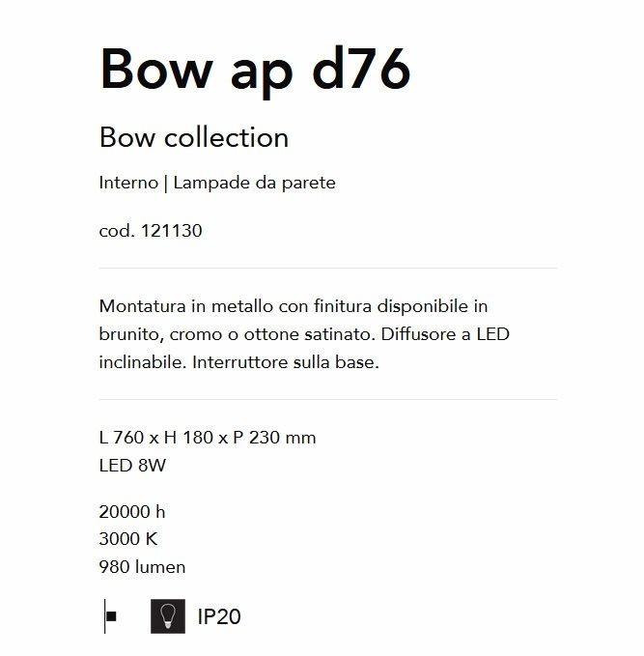644x656 pixels.
Task: Click the LED 8W specification
Action: [x=132, y=466]
